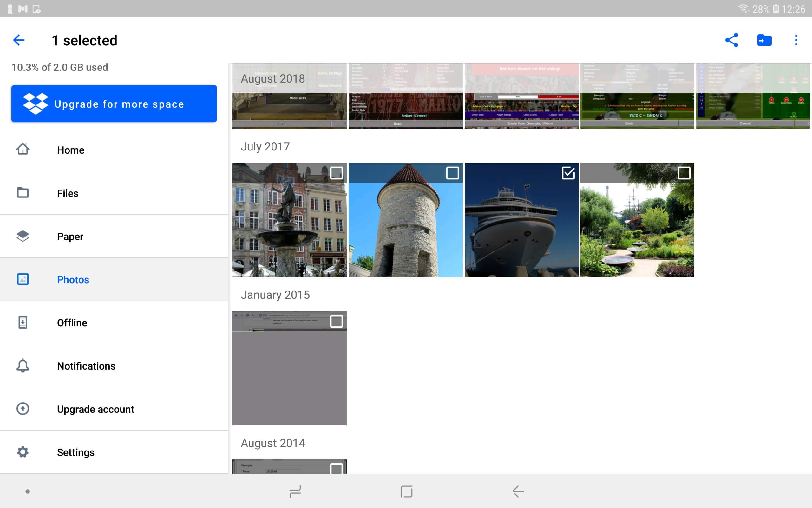Select the fountain statue photo checkbox

pos(337,173)
